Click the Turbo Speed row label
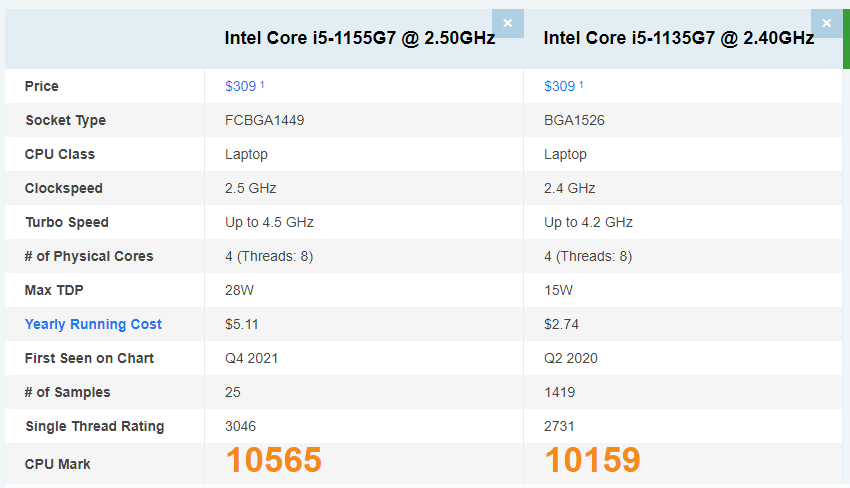The image size is (850, 488). [x=67, y=222]
